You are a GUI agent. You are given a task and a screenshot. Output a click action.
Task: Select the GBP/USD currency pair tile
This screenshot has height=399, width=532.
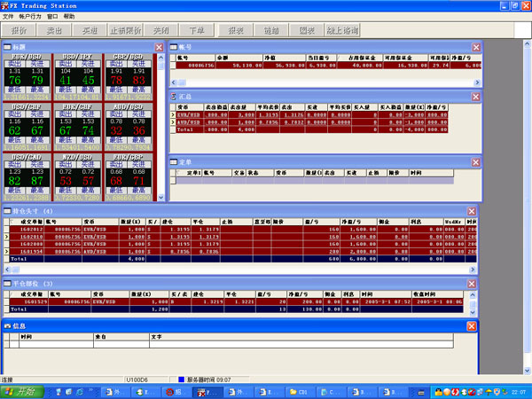point(128,58)
